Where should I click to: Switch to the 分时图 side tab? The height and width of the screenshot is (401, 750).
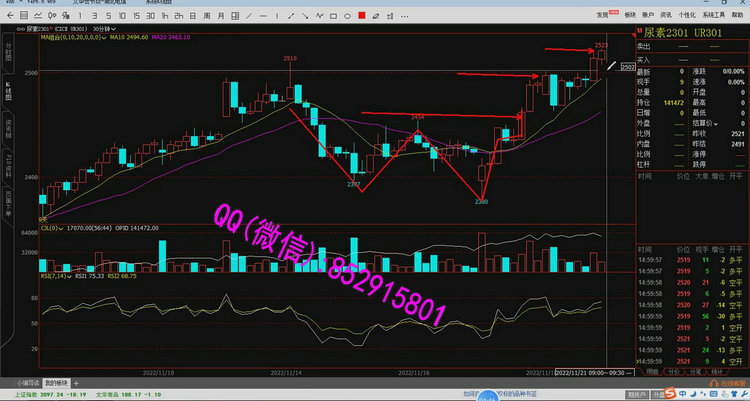pos(8,55)
